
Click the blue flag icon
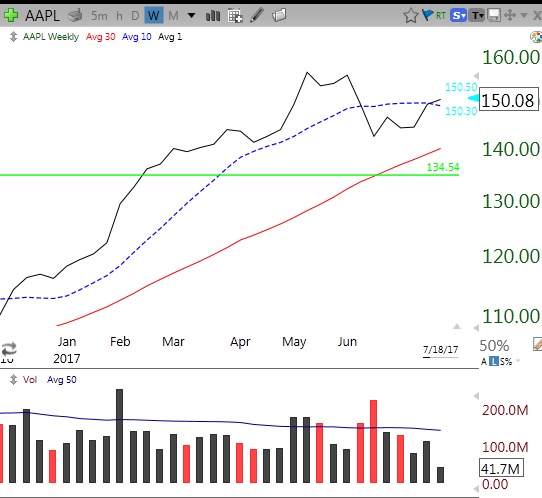pyautogui.click(x=428, y=15)
